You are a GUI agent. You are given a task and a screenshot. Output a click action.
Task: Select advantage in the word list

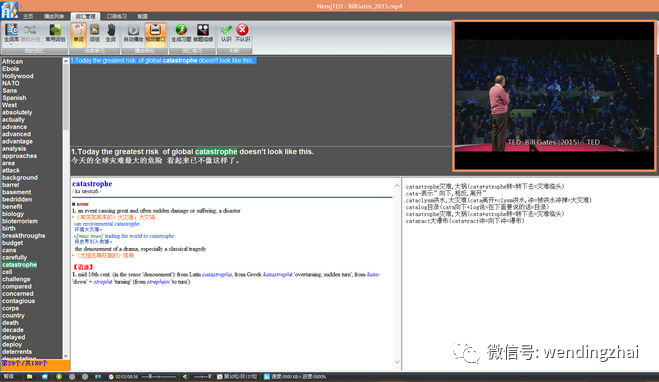pos(17,141)
